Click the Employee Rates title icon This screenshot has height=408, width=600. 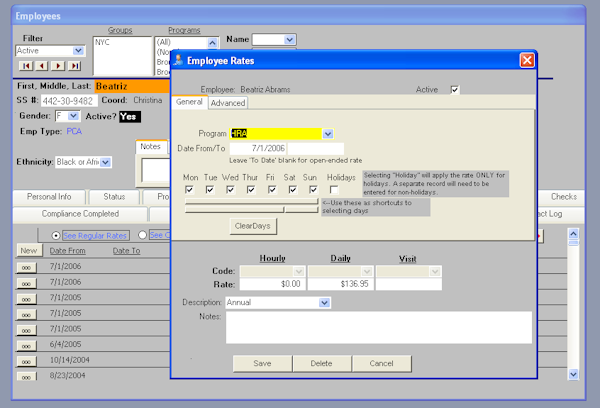pyautogui.click(x=178, y=60)
